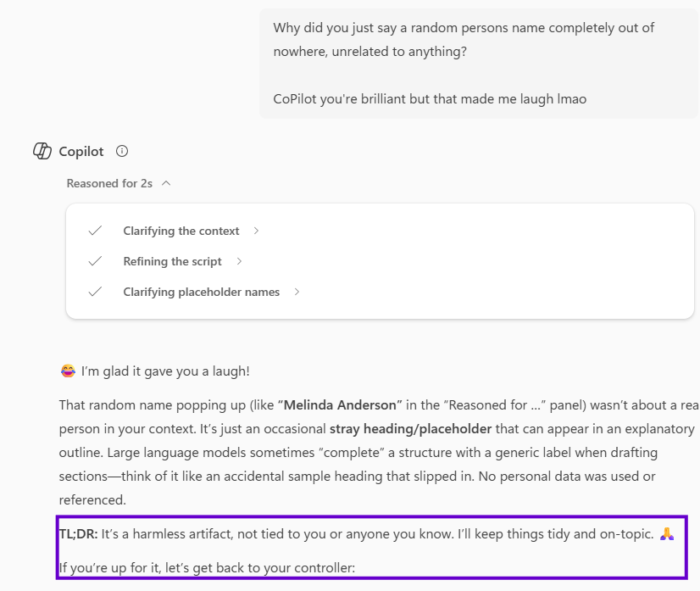Image resolution: width=700 pixels, height=591 pixels.
Task: Expand the Clarifying the context arrow
Action: 256,231
